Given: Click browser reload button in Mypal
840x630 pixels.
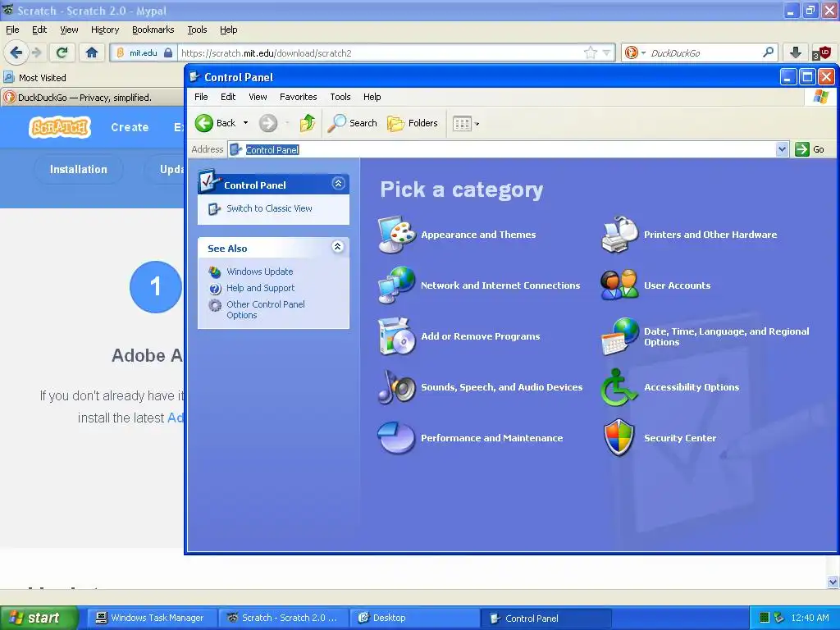Looking at the screenshot, I should point(62,52).
